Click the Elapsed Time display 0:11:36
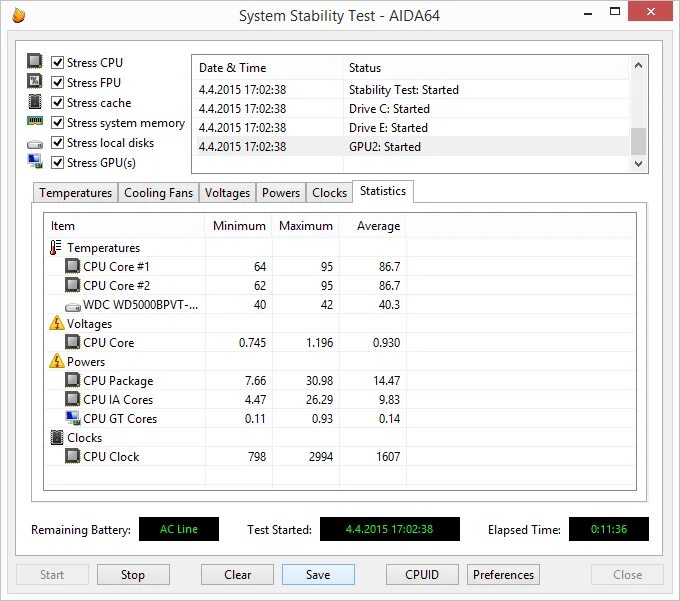Screen dimensions: 680x601 click(608, 529)
